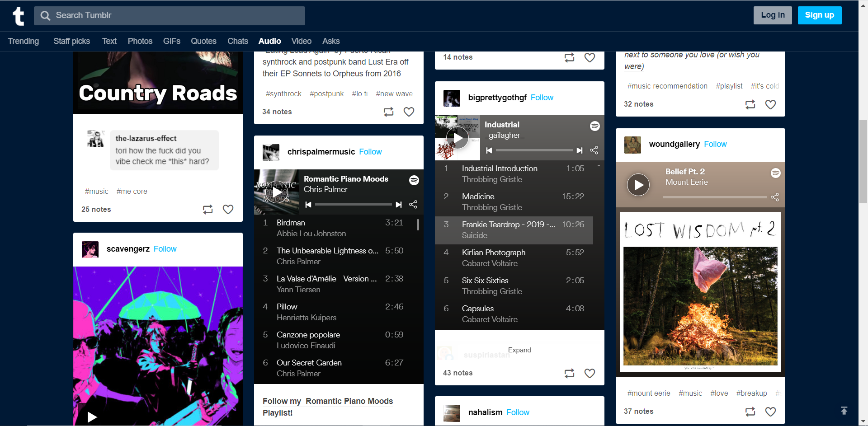Open the Staff picks tab
Image resolution: width=868 pixels, height=426 pixels.
(x=71, y=41)
